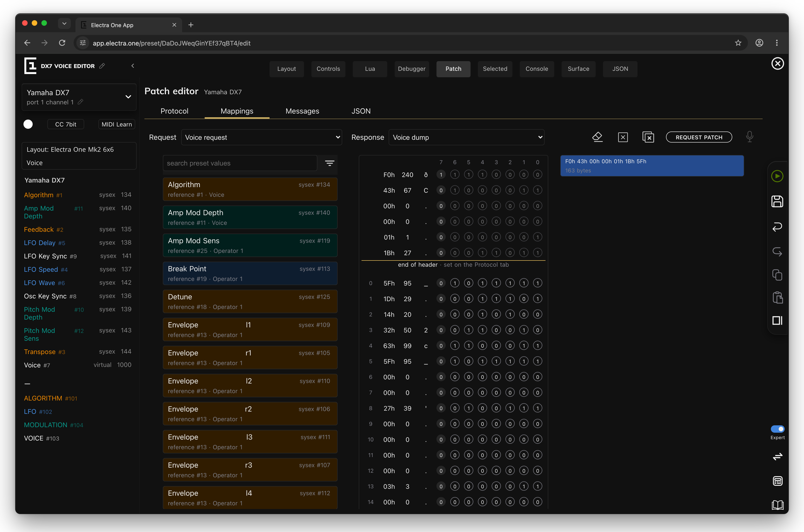804x532 pixels.
Task: Select the Break Point mapping card
Action: point(250,273)
